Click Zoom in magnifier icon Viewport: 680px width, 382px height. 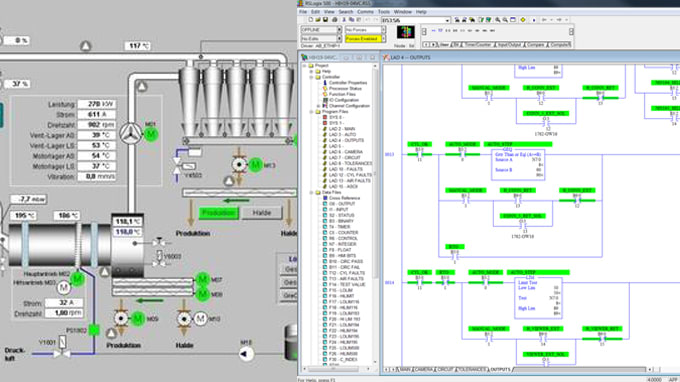[498, 20]
